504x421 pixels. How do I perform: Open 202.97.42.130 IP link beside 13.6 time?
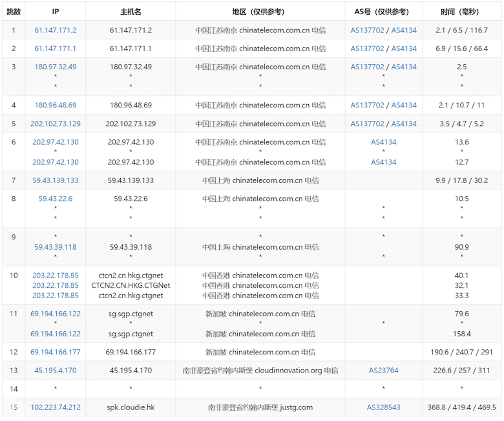56,142
